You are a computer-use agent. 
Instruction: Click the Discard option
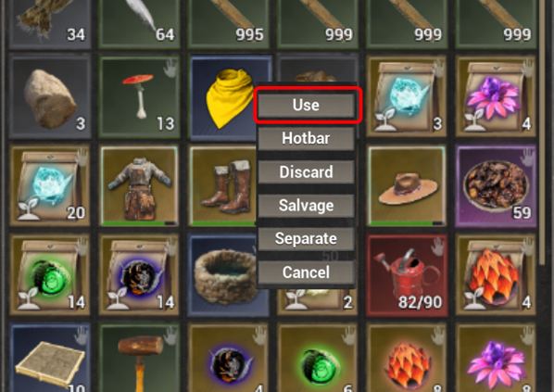coord(307,172)
